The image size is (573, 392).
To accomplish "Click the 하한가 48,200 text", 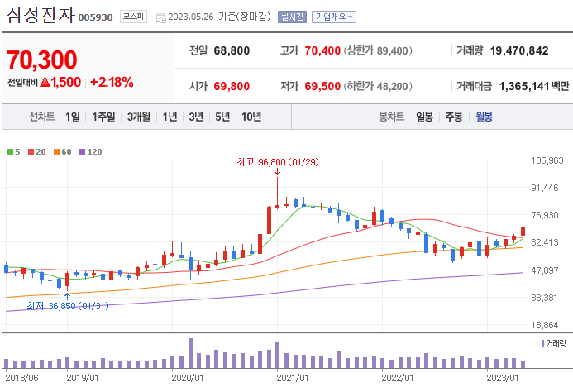I will pos(378,86).
